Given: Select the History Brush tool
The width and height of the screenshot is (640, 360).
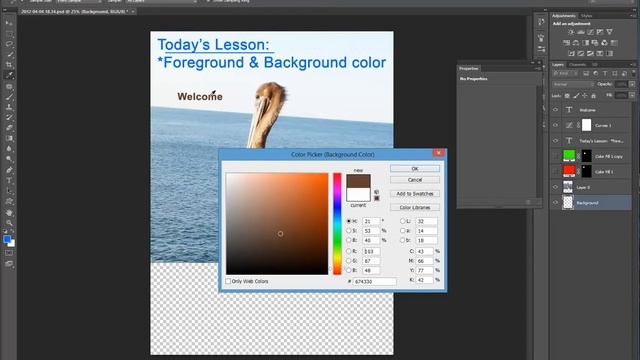Looking at the screenshot, I should tap(9, 118).
